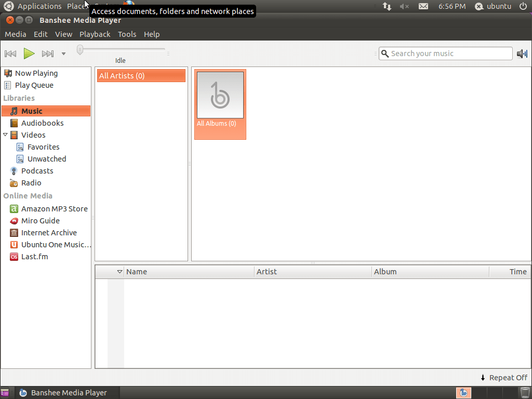The height and width of the screenshot is (399, 532).
Task: Open the Trash icon in bottom panel
Action: pos(525,393)
